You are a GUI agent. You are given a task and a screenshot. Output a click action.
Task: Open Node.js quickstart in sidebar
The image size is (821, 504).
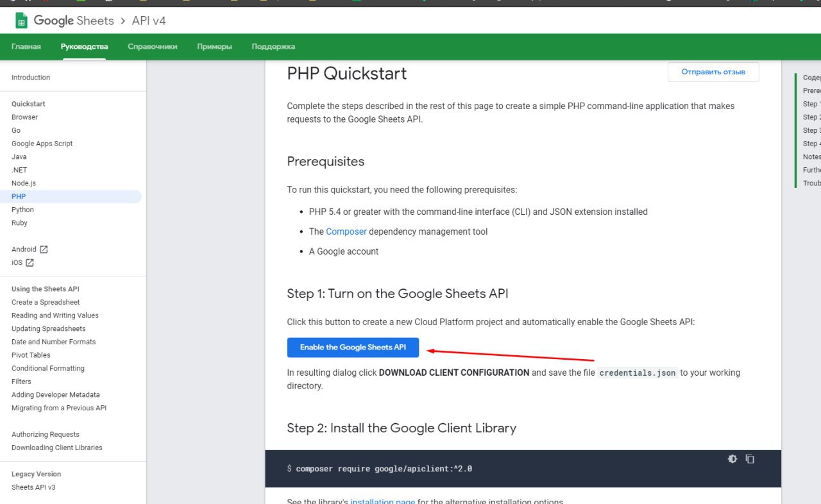[24, 183]
